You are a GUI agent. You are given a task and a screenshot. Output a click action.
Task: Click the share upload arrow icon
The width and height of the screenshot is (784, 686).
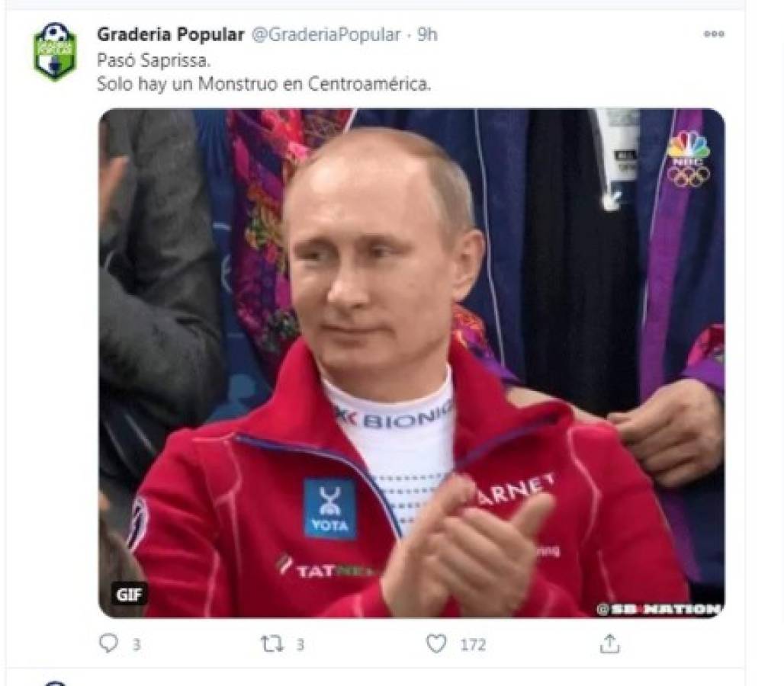(x=609, y=643)
